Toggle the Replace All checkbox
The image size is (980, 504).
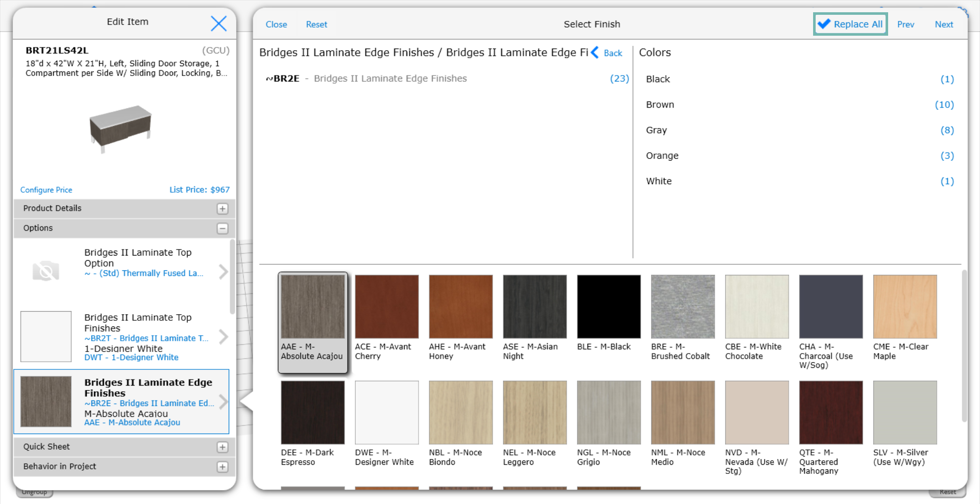pyautogui.click(x=850, y=24)
